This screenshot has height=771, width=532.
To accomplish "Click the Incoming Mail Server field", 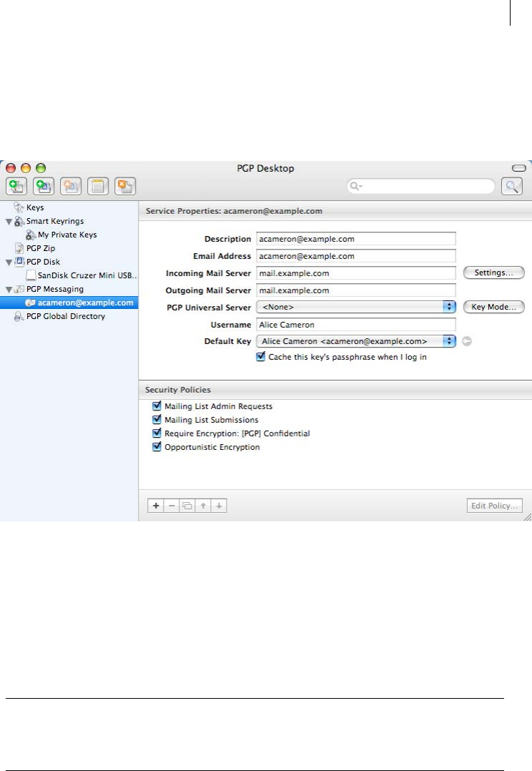I will [356, 273].
